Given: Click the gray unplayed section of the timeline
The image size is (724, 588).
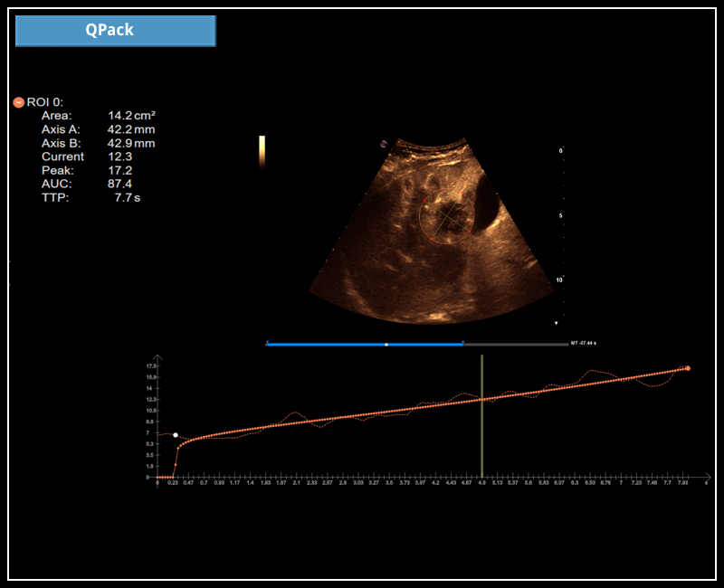Looking at the screenshot, I should 516,345.
